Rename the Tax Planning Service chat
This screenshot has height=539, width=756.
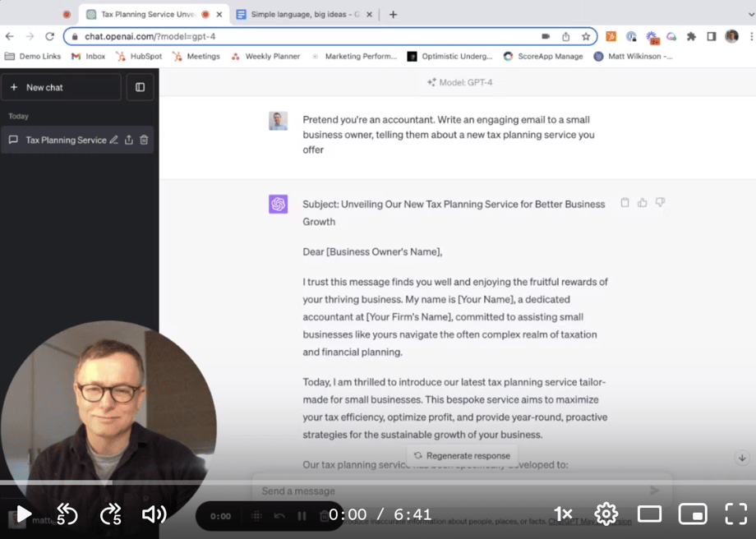click(114, 140)
